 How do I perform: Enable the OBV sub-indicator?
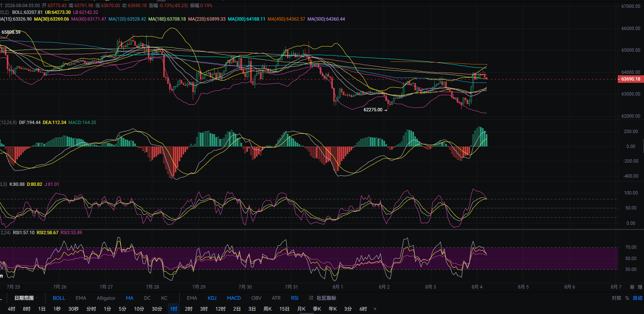(256, 298)
